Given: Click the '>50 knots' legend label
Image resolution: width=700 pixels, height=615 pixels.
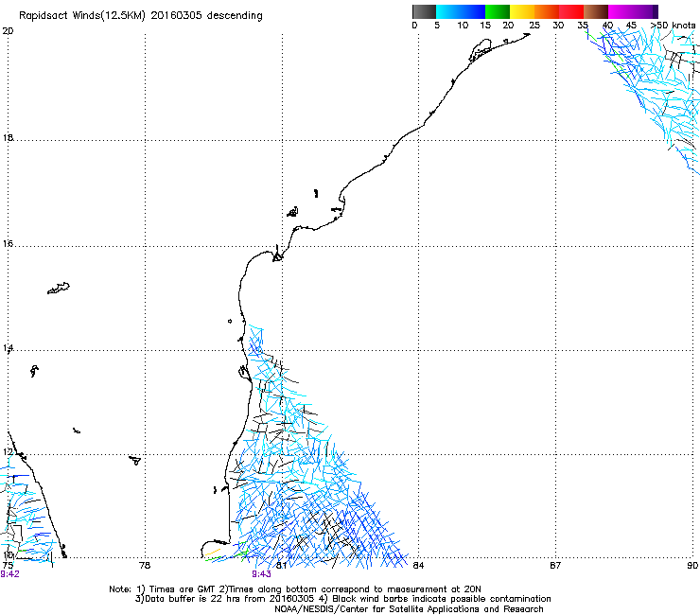Looking at the screenshot, I should tap(674, 26).
